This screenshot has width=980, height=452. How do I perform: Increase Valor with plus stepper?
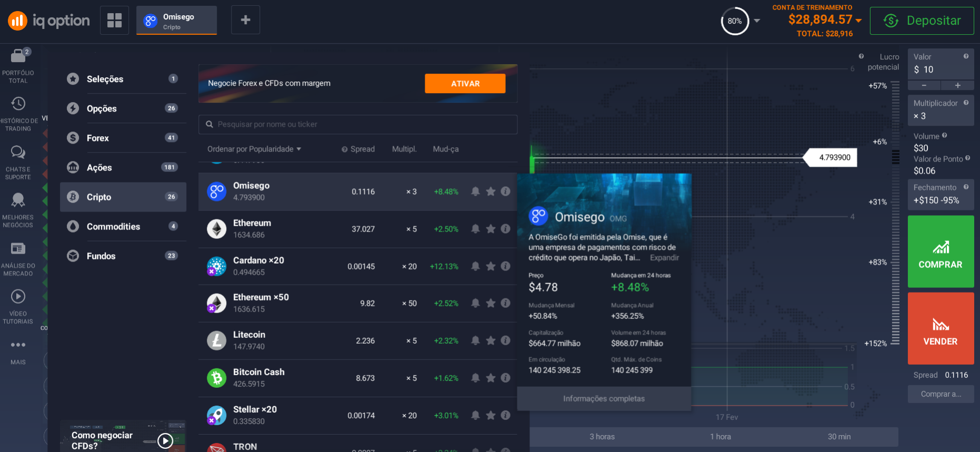958,85
